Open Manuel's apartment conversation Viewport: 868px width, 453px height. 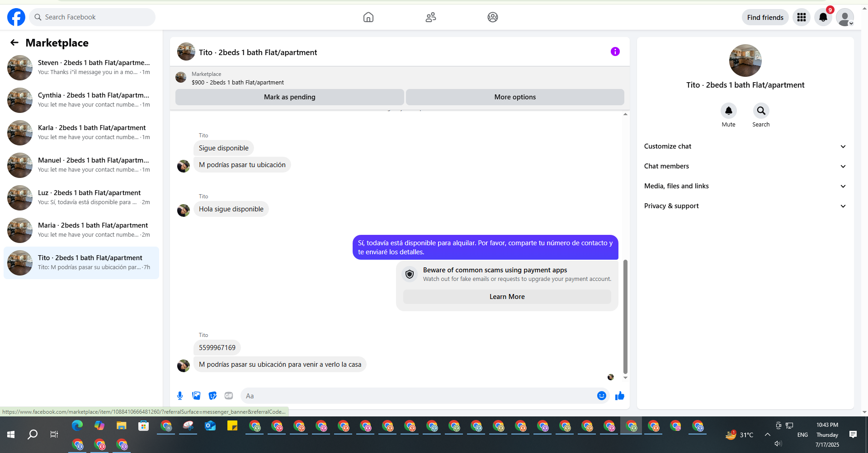coord(81,165)
